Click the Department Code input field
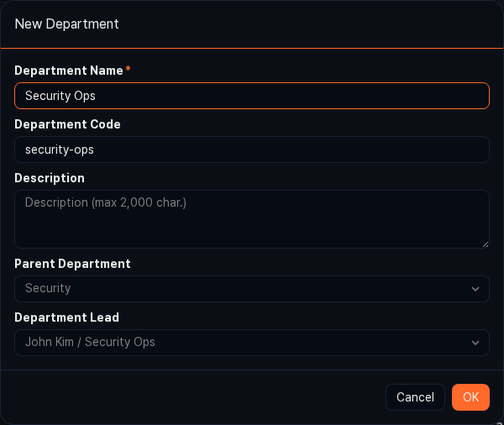Screen dimensions: 504x425 [x=252, y=150]
